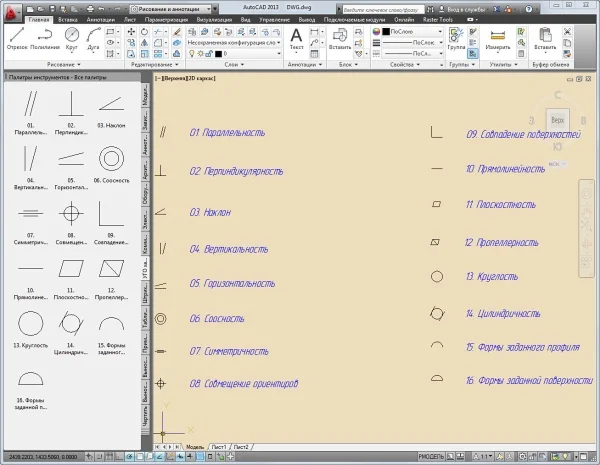Image resolution: width=600 pixels, height=465 pixels.
Task: Click the Вставить block insert icon
Action: (340, 39)
